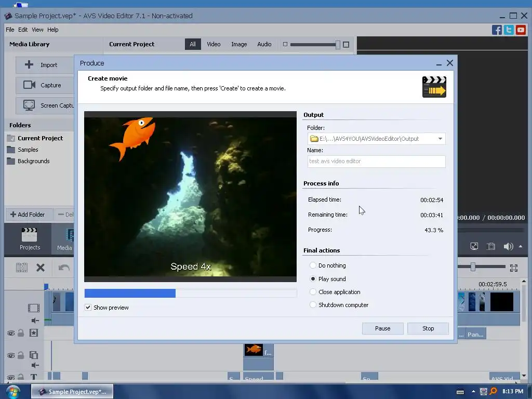This screenshot has width=532, height=399.
Task: Select the Video filter tab
Action: point(214,45)
